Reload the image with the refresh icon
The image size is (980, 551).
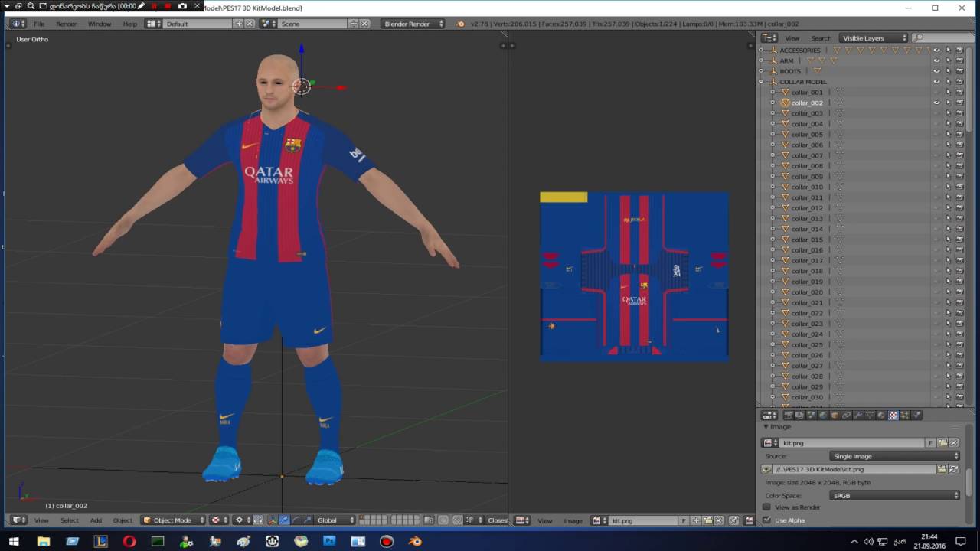954,469
